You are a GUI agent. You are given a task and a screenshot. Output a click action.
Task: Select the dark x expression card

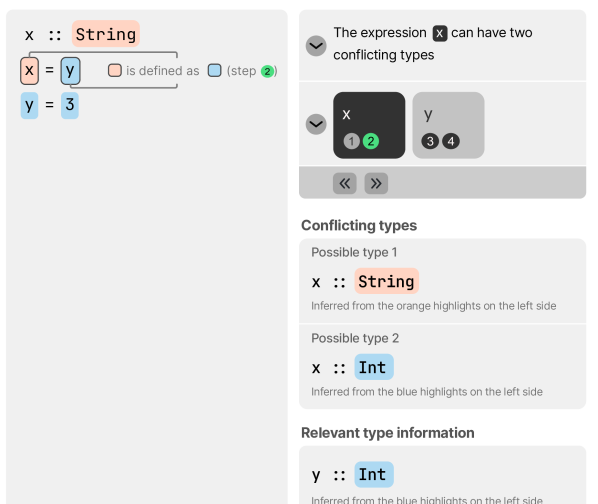pyautogui.click(x=369, y=125)
